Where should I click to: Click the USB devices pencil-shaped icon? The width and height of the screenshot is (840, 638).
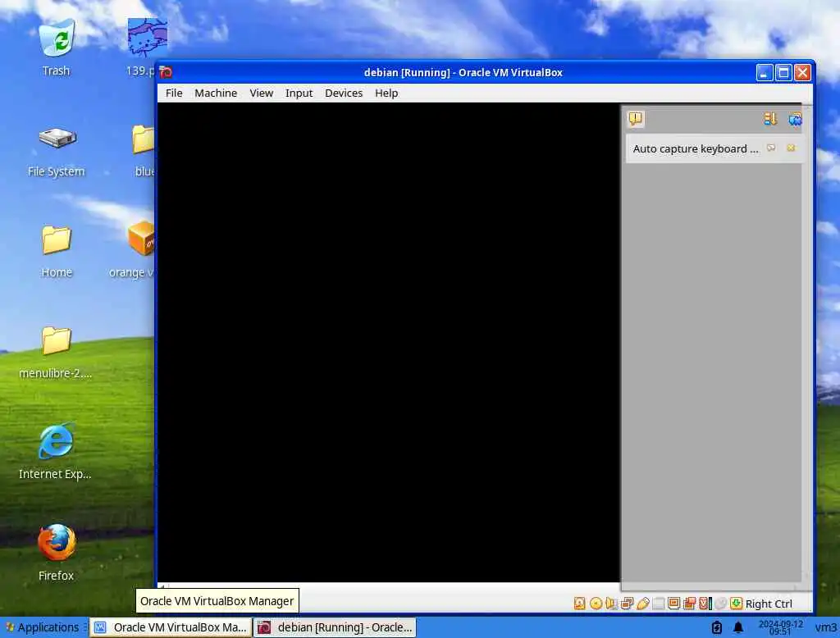pyautogui.click(x=643, y=604)
